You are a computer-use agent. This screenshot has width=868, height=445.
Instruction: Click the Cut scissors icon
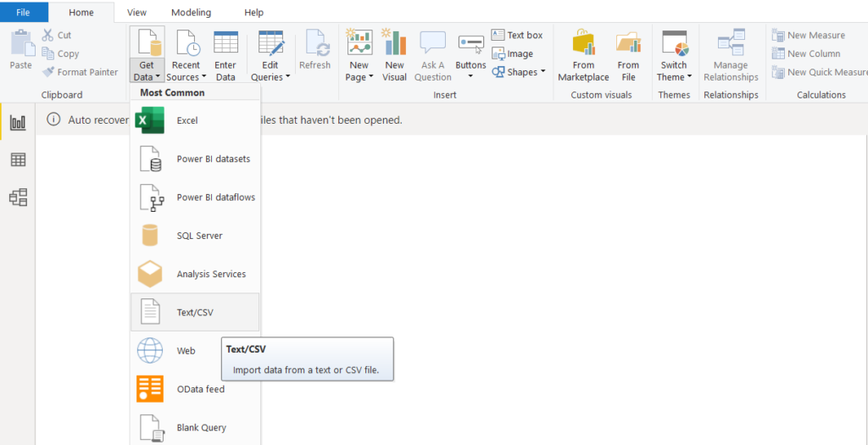(x=48, y=35)
